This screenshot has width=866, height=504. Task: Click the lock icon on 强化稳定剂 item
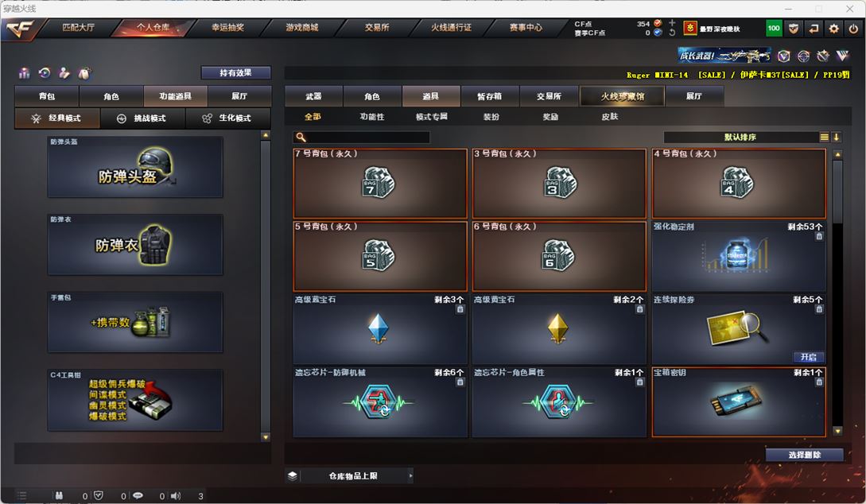tap(819, 236)
